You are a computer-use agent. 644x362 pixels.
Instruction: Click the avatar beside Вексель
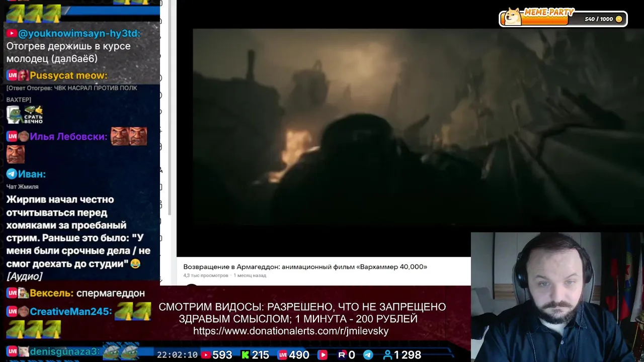tap(23, 293)
